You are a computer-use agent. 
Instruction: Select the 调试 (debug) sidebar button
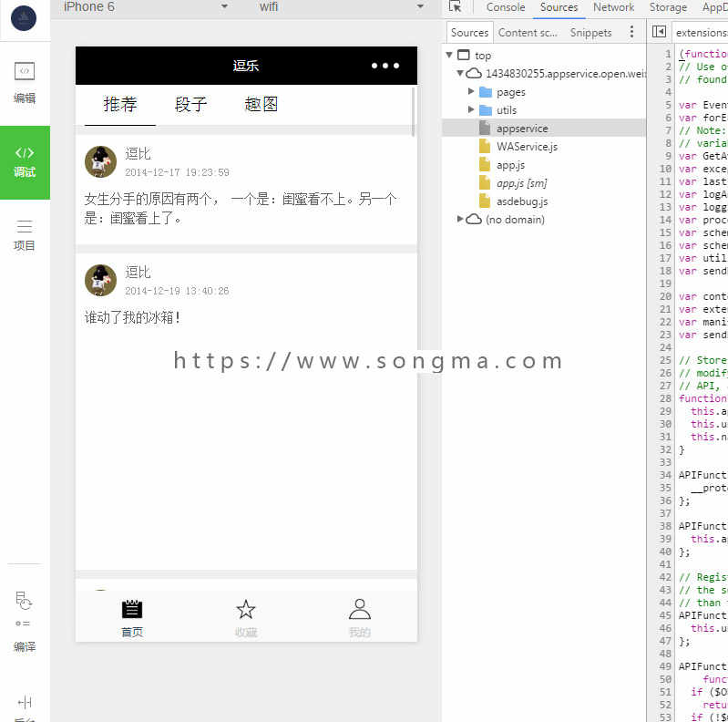pyautogui.click(x=25, y=162)
